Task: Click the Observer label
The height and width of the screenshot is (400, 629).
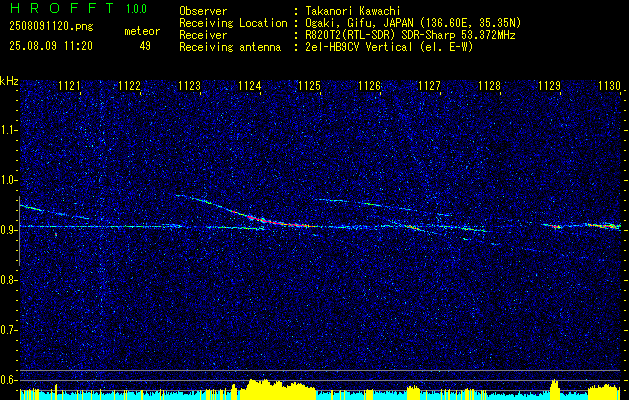Action: pyautogui.click(x=203, y=11)
